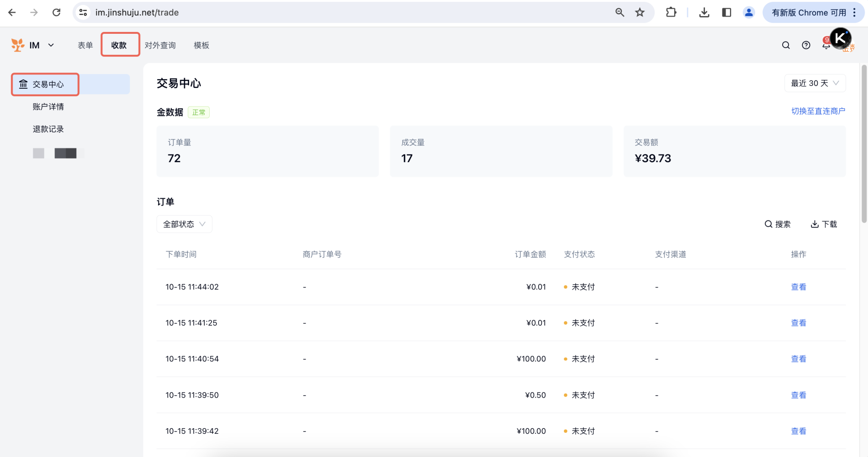Open Chrome downloads icon
The width and height of the screenshot is (868, 457).
704,12
